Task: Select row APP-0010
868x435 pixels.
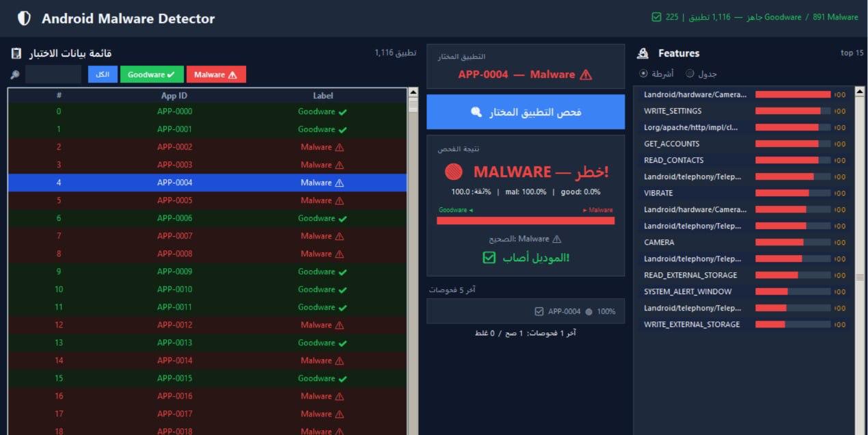Action: click(x=207, y=289)
